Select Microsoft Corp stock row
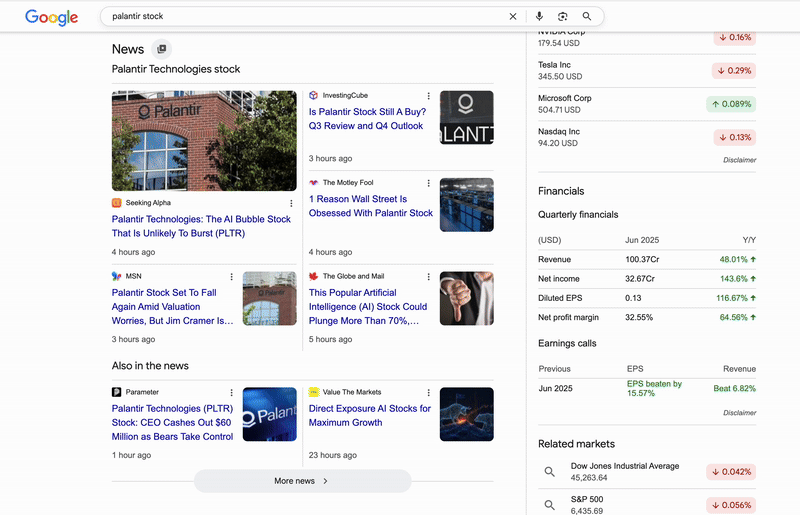The width and height of the screenshot is (800, 515). click(647, 104)
